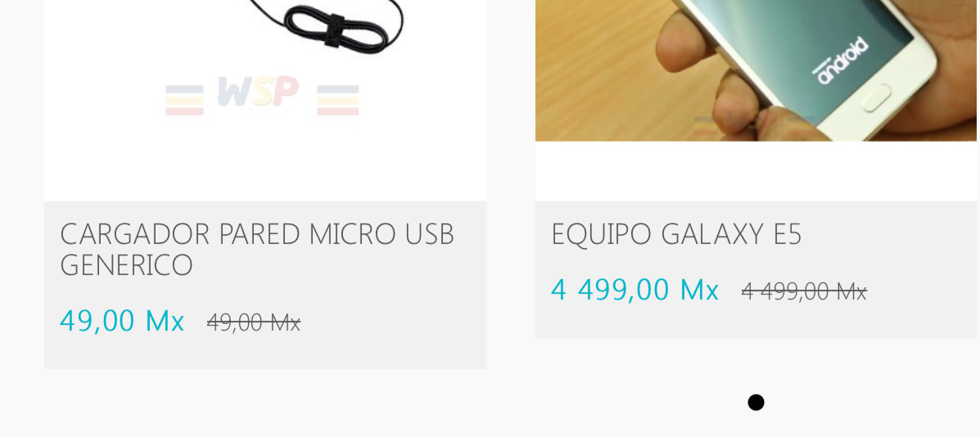Click the right striped bars of WSP logo
This screenshot has height=437, width=980.
[338, 101]
